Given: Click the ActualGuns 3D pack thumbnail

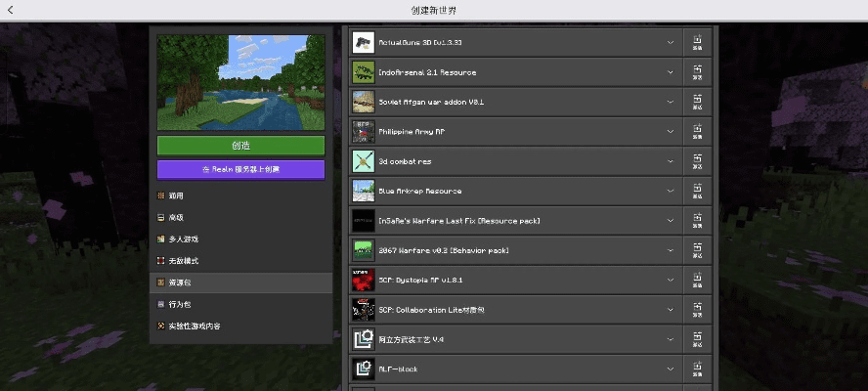Looking at the screenshot, I should (x=364, y=43).
